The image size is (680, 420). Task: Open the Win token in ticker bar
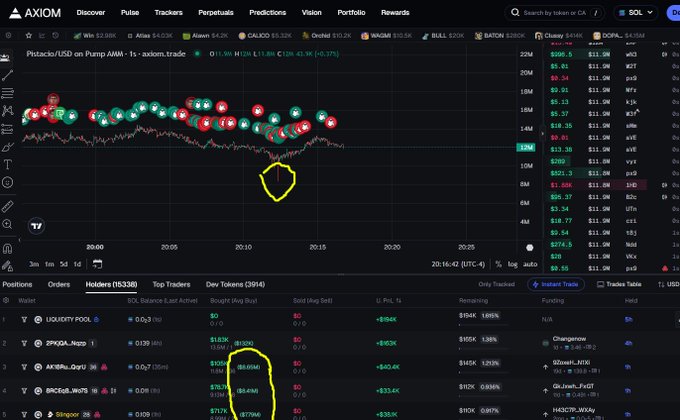(95, 36)
